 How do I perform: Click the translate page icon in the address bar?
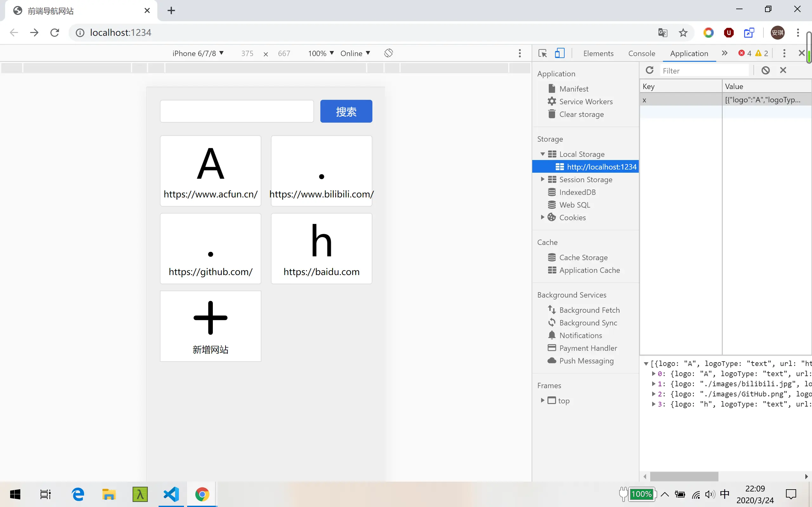[662, 33]
